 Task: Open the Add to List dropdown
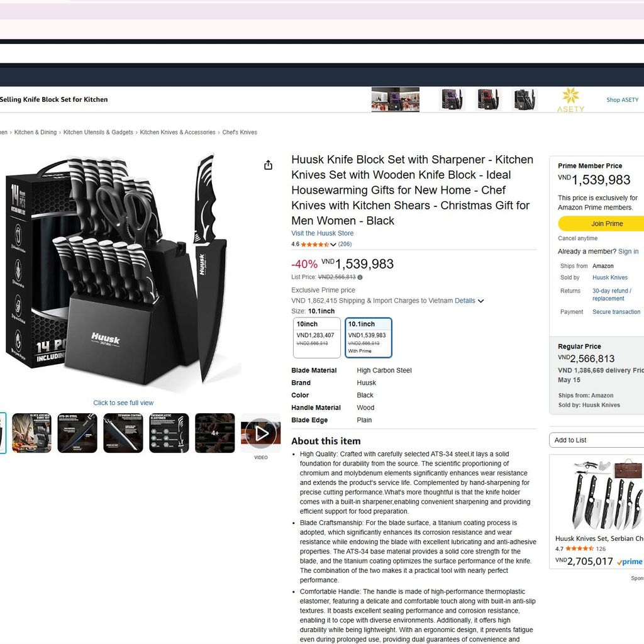coord(596,440)
